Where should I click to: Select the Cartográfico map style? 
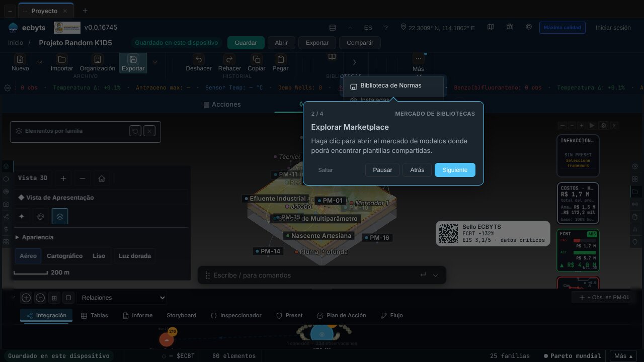tap(64, 256)
